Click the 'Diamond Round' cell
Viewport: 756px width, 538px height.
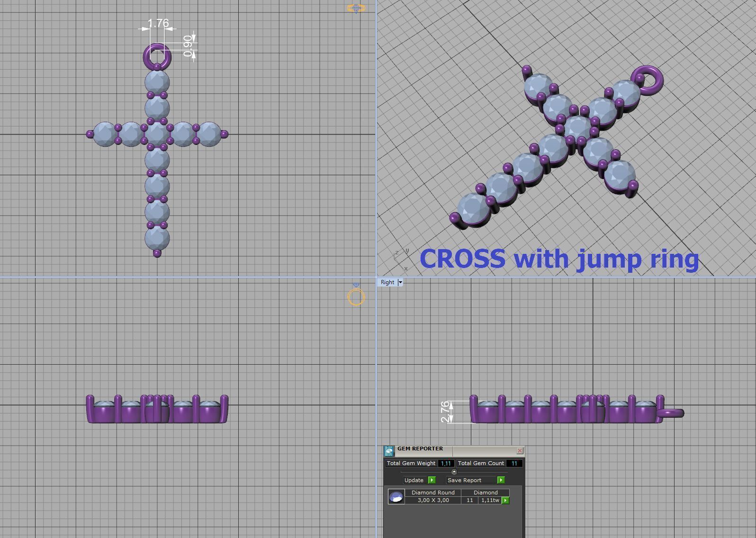[x=433, y=493]
